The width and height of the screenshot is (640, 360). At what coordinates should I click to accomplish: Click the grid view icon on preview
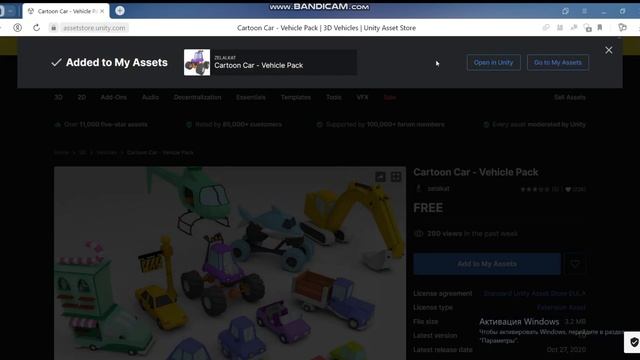[396, 177]
